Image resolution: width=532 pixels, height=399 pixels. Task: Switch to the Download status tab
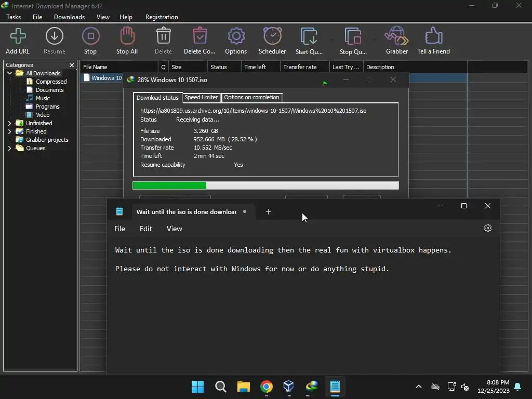tap(157, 98)
